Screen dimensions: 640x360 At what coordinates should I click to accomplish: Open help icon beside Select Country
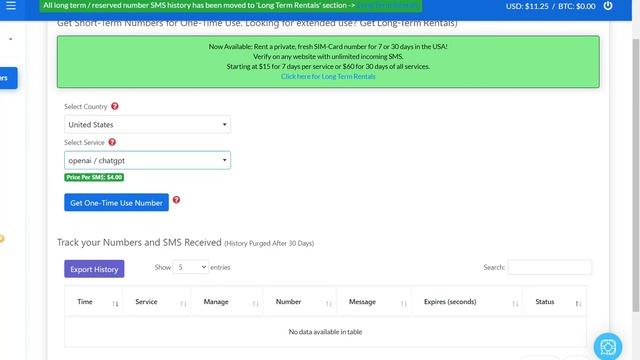(x=115, y=106)
